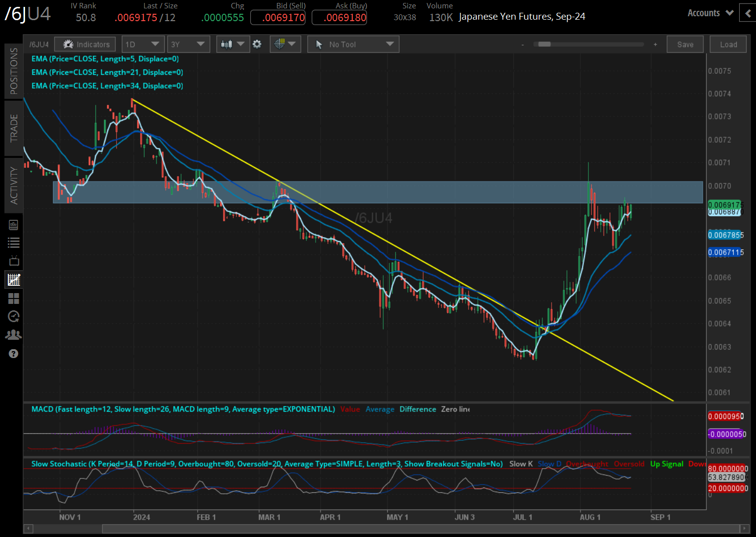The image size is (756, 537).
Task: Open the people community icon in sidebar
Action: 14,335
